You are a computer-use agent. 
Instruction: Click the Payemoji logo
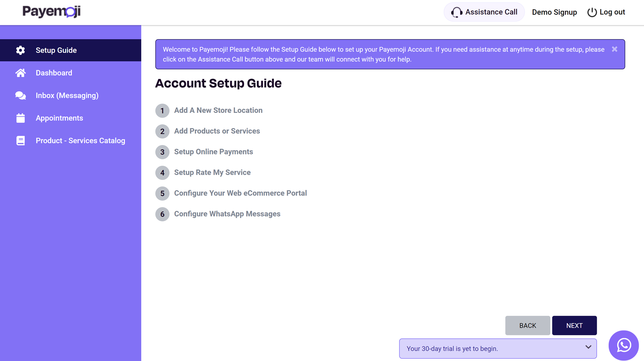(52, 11)
